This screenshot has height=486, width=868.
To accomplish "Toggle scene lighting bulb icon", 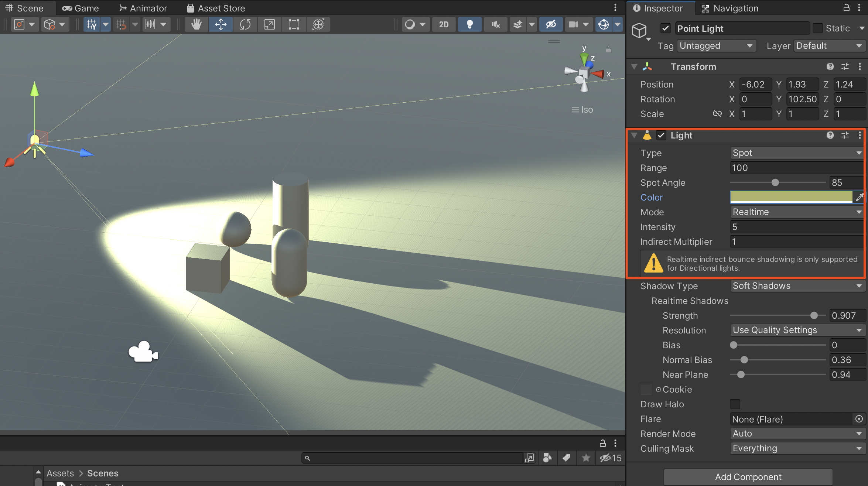I will click(469, 24).
